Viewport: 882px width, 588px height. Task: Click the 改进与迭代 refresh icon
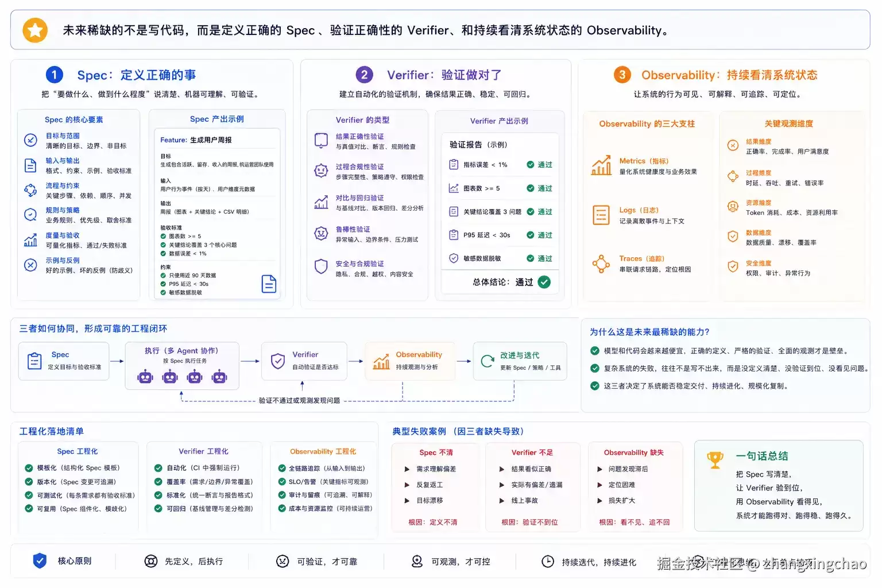[x=488, y=361]
